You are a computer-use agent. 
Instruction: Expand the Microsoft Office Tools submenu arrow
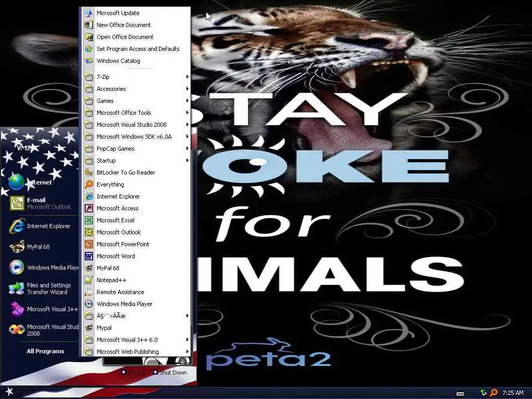[187, 113]
